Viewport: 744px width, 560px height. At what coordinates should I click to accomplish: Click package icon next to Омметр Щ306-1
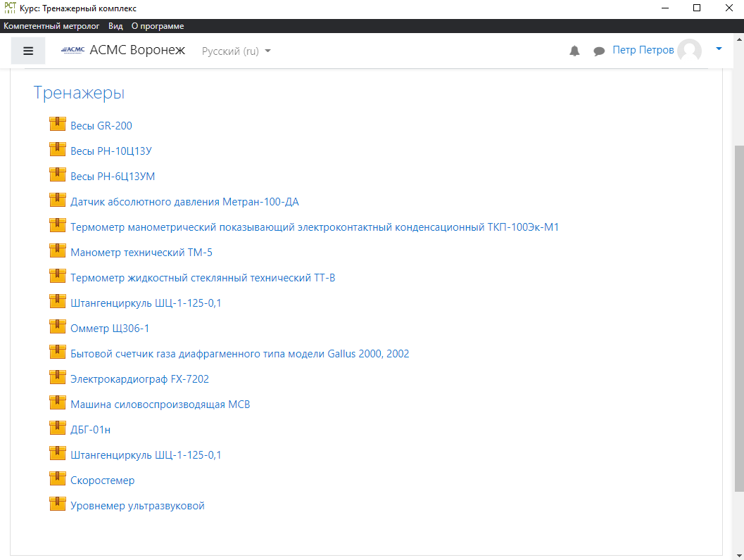coord(57,327)
